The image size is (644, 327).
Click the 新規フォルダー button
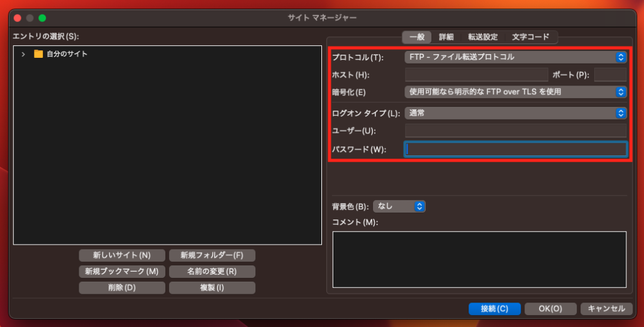point(211,255)
